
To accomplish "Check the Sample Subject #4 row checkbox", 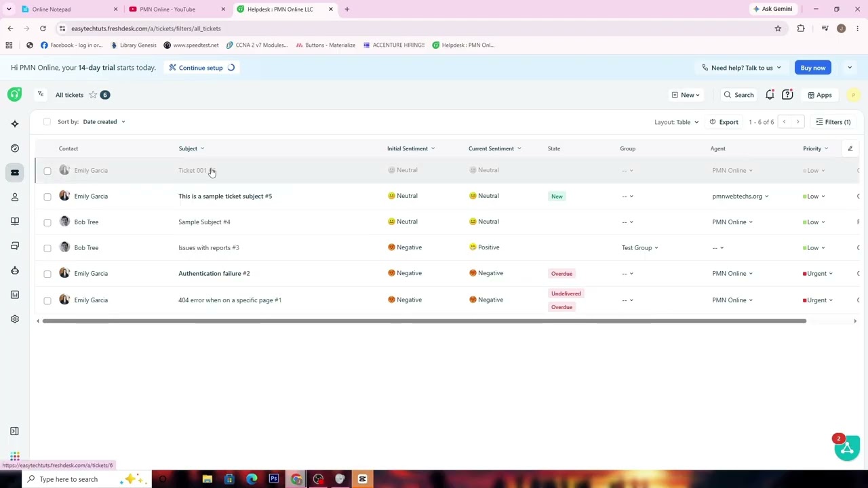I will 47,222.
